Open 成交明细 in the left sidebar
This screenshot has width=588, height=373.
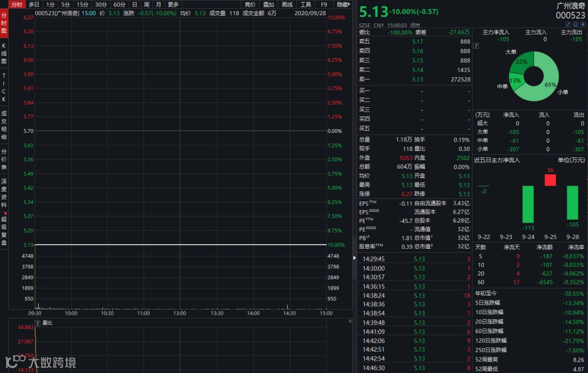point(4,125)
